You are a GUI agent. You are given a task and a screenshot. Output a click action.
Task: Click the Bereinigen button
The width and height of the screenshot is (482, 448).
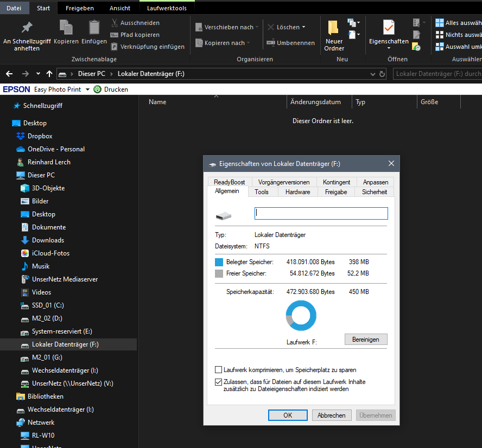[365, 340]
